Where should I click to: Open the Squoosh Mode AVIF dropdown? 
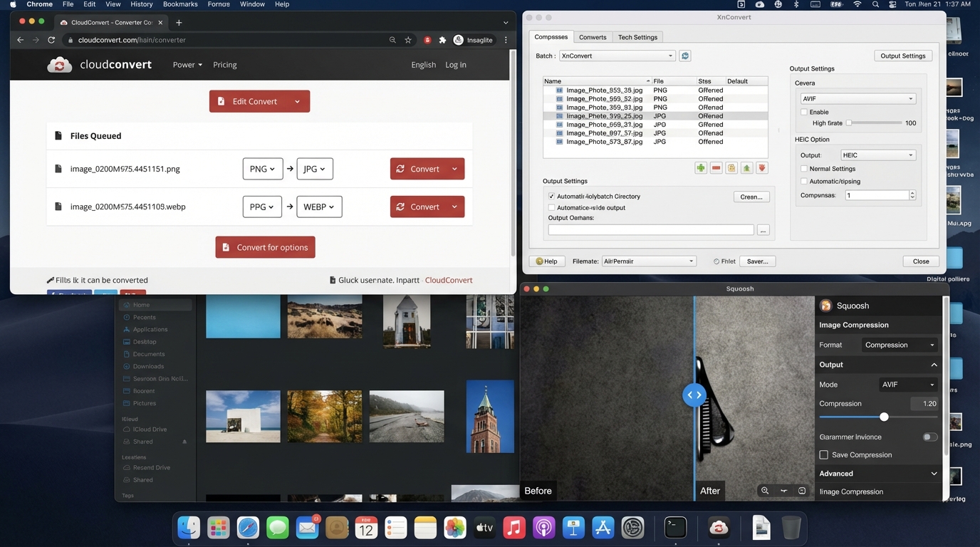point(908,385)
